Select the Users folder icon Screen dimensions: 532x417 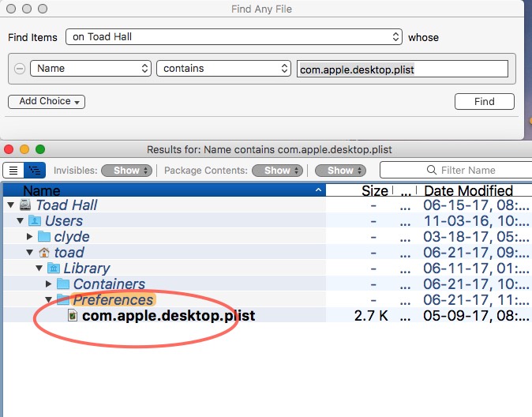pos(35,220)
